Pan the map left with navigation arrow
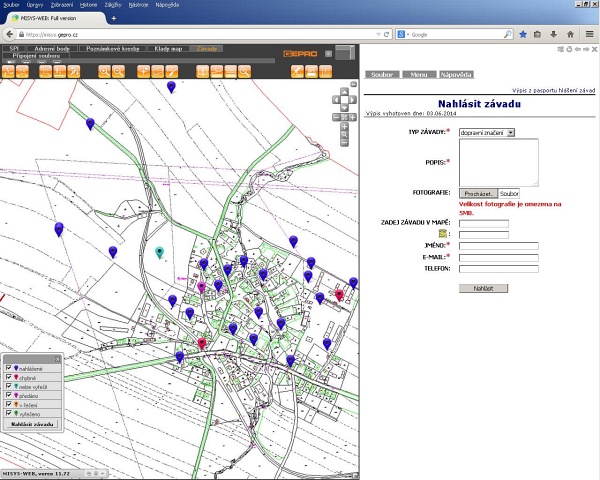The width and height of the screenshot is (600, 480). click(336, 100)
